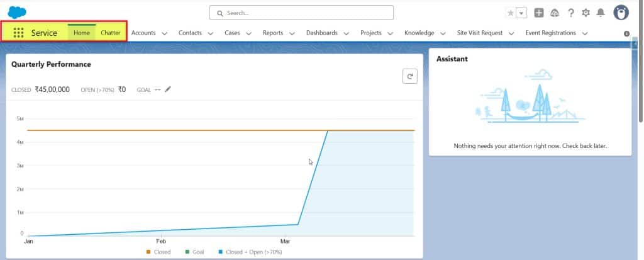This screenshot has height=260, width=644.
Task: Expand the Accounts dropdown chevron
Action: pyautogui.click(x=164, y=34)
